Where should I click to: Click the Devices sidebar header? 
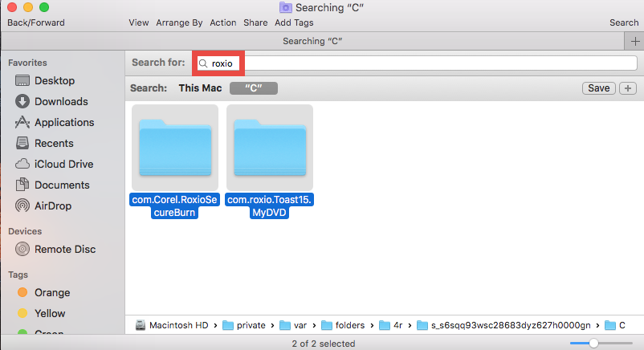tap(25, 231)
